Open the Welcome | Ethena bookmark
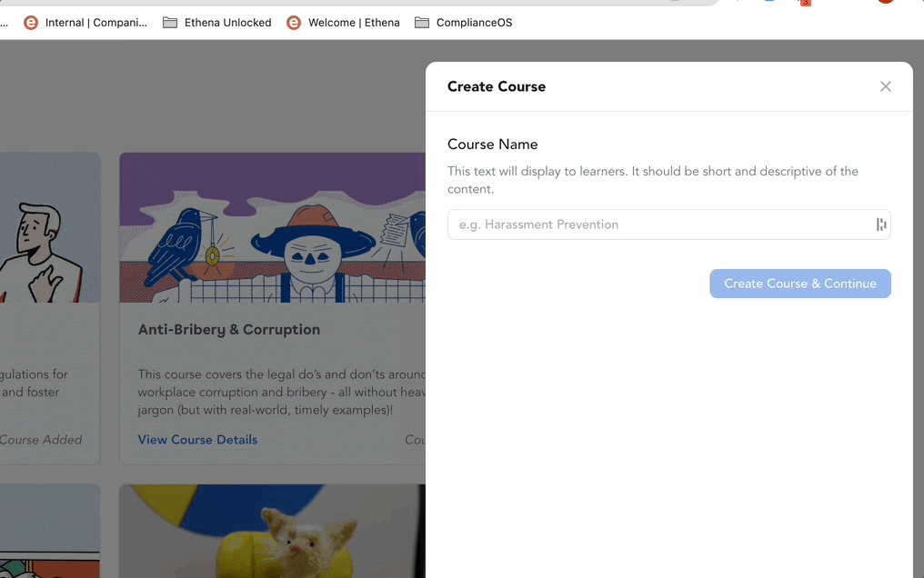The height and width of the screenshot is (578, 924). [x=343, y=23]
